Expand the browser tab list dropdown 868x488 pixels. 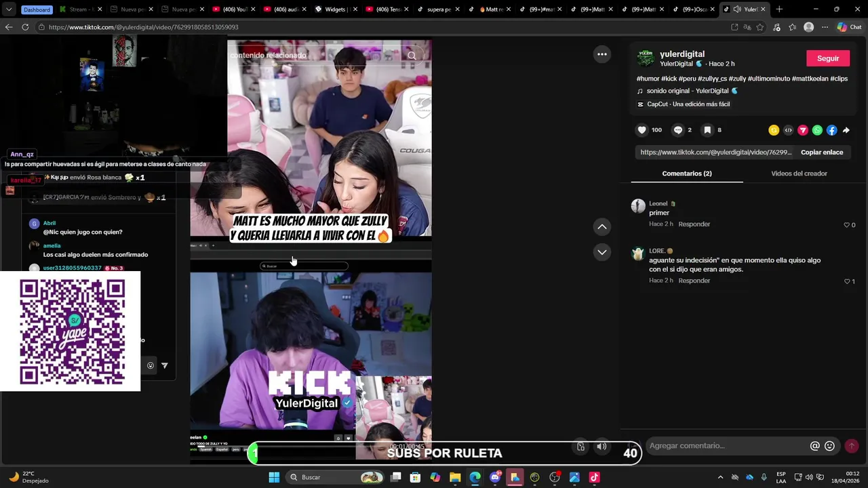coord(9,9)
